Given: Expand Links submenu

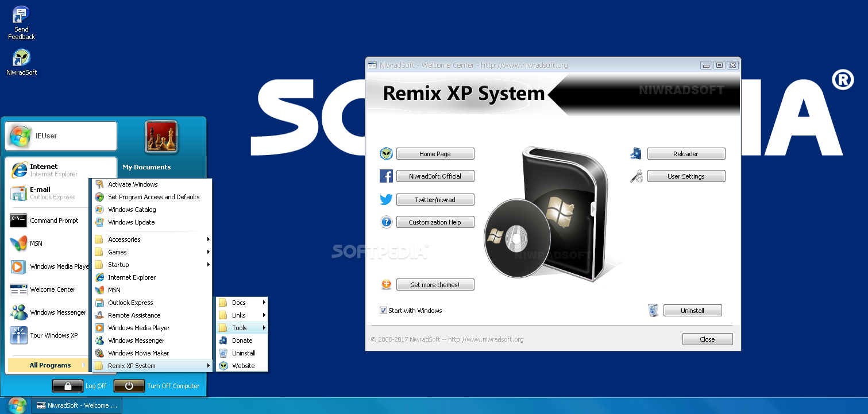Looking at the screenshot, I should click(x=242, y=315).
